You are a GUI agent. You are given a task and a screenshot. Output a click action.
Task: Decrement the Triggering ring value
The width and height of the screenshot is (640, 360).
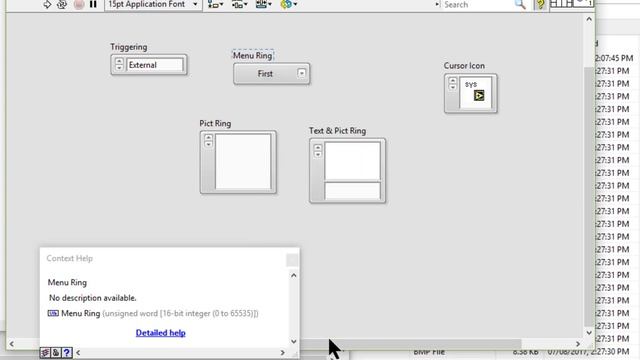(119, 67)
